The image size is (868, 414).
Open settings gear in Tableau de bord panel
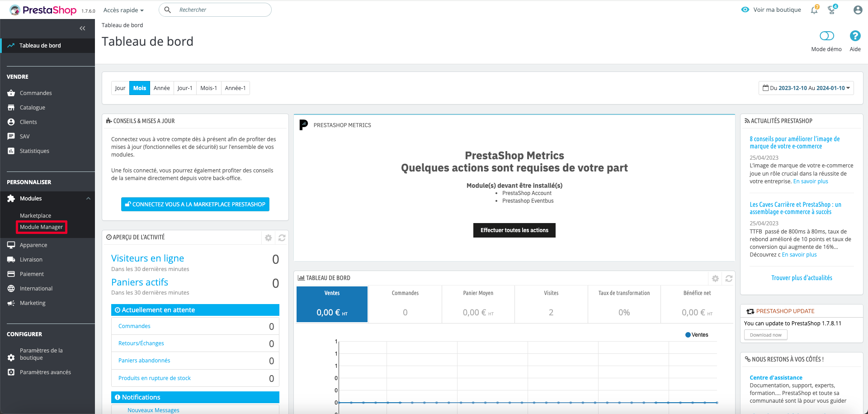point(715,278)
